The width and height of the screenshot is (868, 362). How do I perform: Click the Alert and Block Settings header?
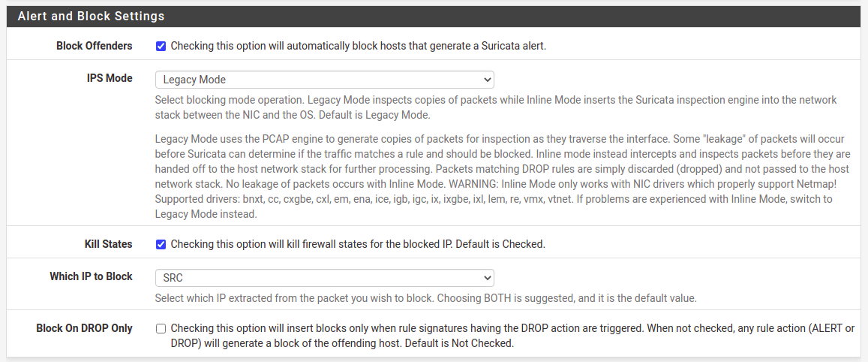tap(91, 16)
